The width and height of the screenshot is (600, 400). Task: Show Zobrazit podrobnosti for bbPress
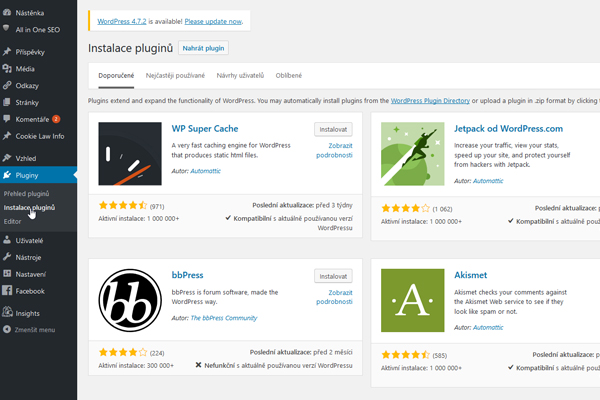pos(334,297)
